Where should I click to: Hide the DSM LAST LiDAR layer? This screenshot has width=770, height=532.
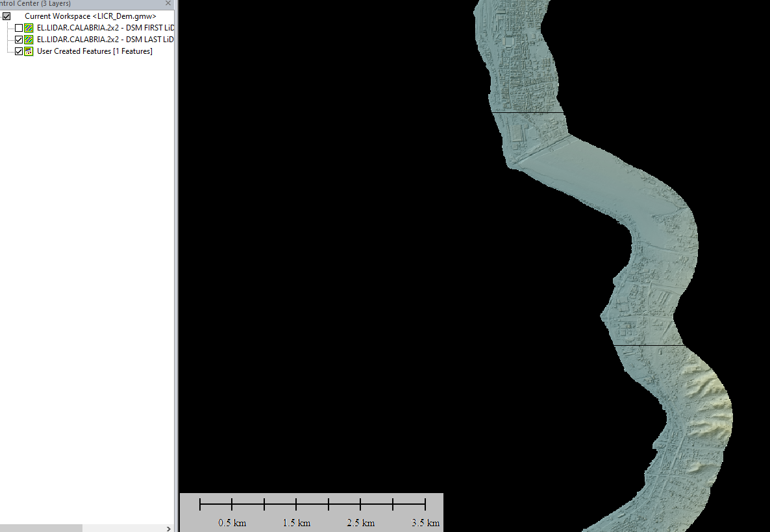[19, 40]
